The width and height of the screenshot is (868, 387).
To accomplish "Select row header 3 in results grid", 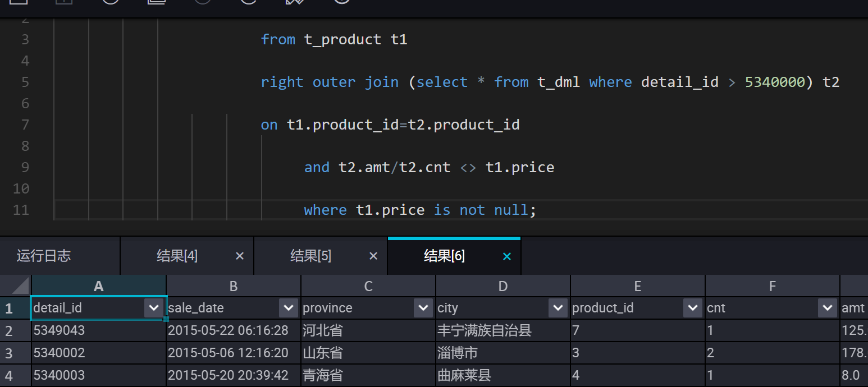I will 16,353.
